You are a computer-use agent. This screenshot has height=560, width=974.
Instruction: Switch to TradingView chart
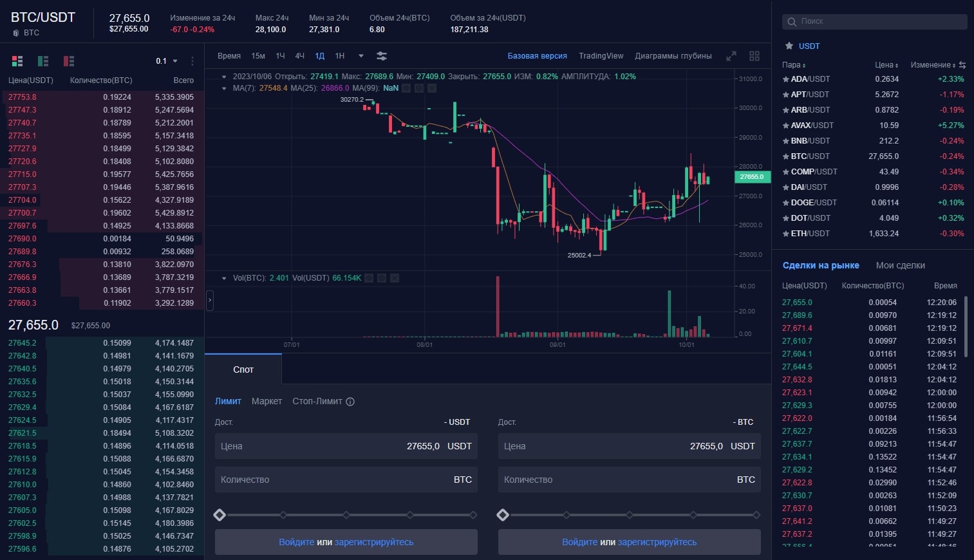point(601,56)
